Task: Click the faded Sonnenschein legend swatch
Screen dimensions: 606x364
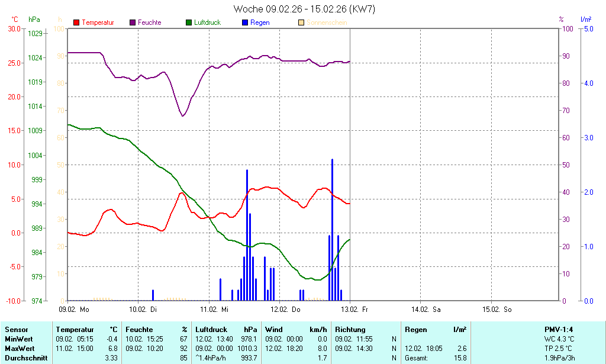Action: point(301,22)
